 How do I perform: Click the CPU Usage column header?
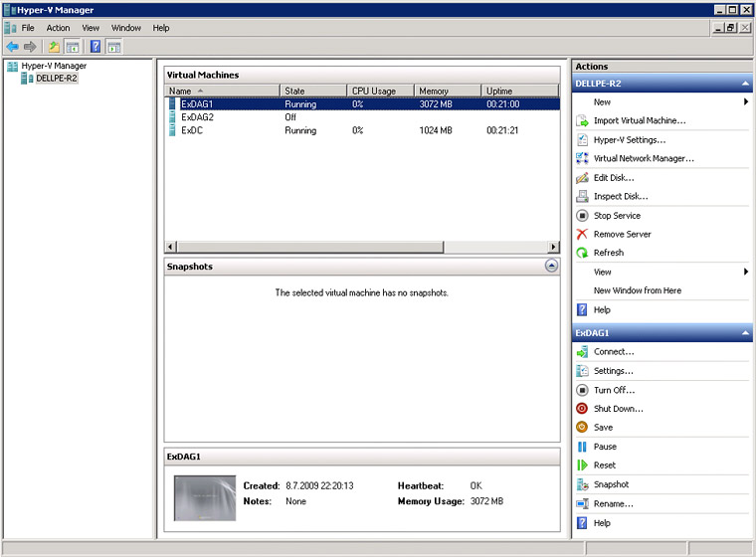tap(381, 91)
